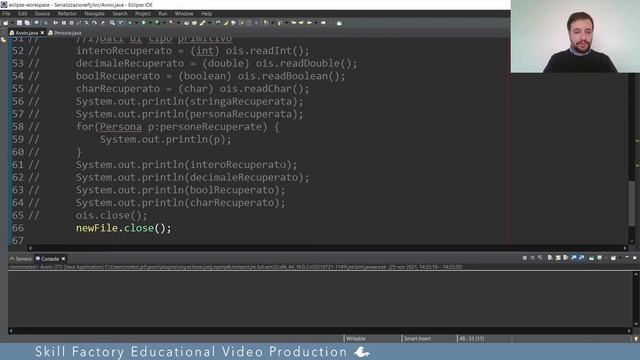This screenshot has height=360, width=640.
Task: Click line number 58 in gutter
Action: pyautogui.click(x=18, y=127)
